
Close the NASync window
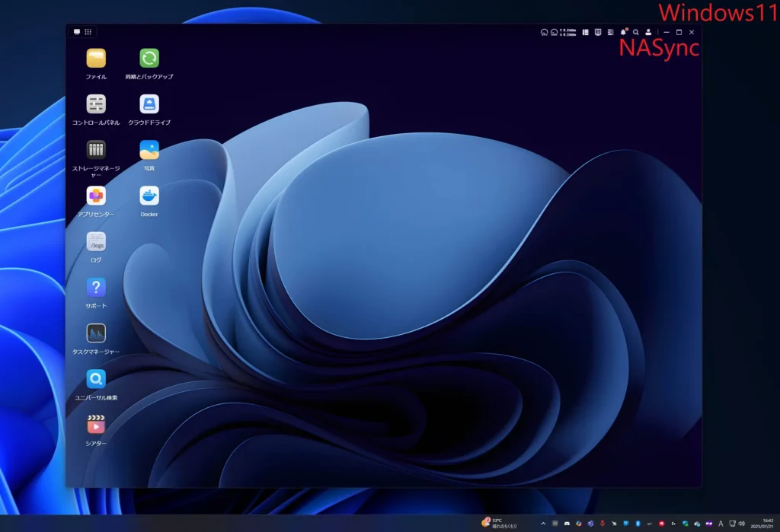pos(692,32)
